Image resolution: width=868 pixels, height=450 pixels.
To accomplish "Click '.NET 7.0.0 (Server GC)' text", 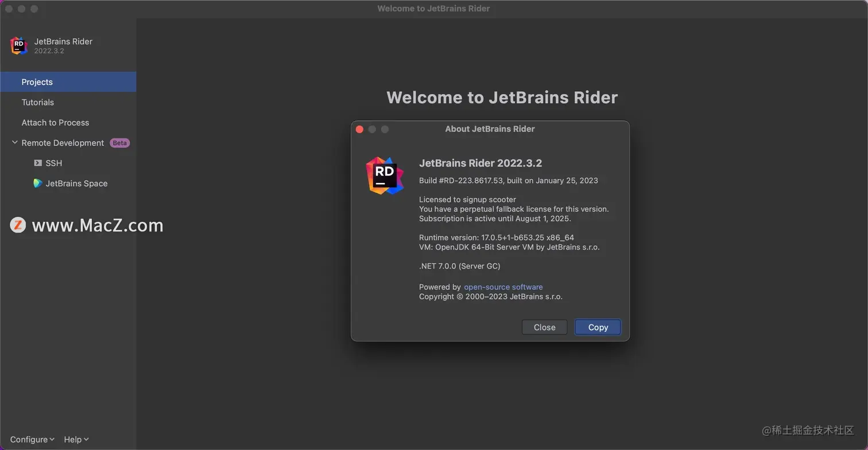I will (x=460, y=266).
